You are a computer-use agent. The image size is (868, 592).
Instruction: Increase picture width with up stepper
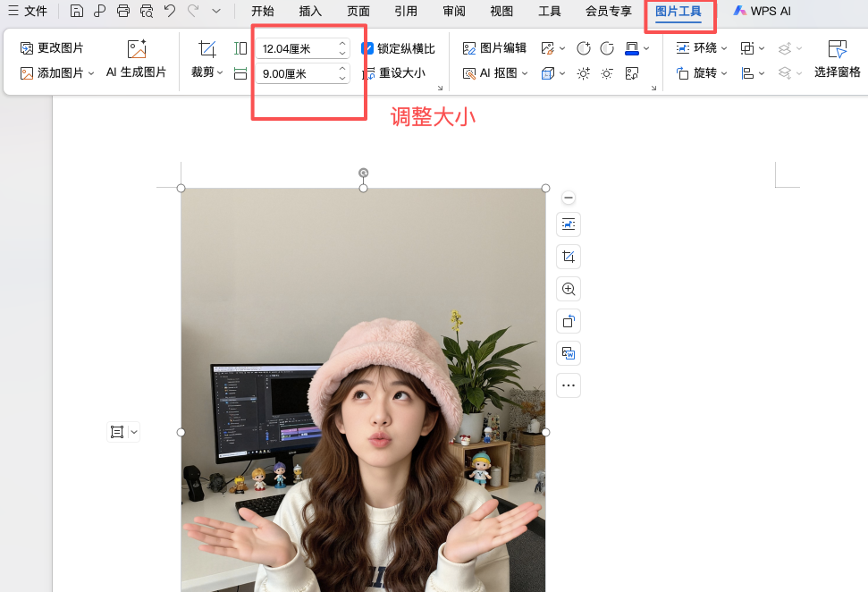click(342, 69)
